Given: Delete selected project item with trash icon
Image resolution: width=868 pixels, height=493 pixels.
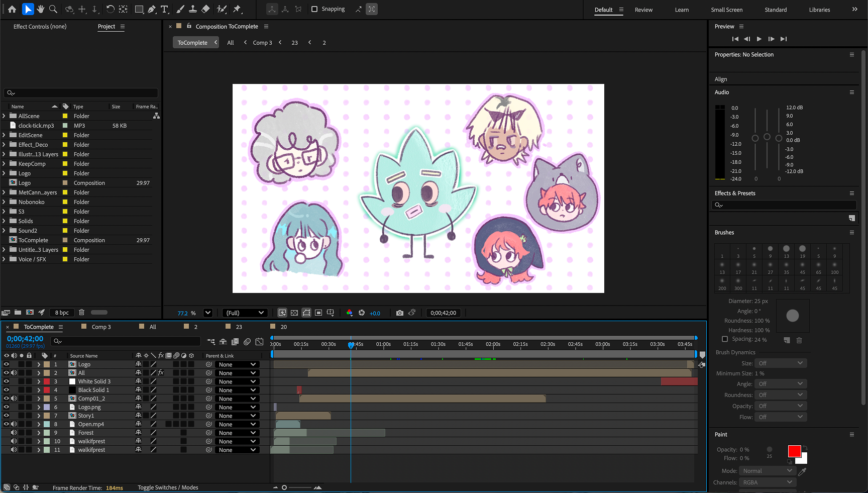Looking at the screenshot, I should (81, 313).
